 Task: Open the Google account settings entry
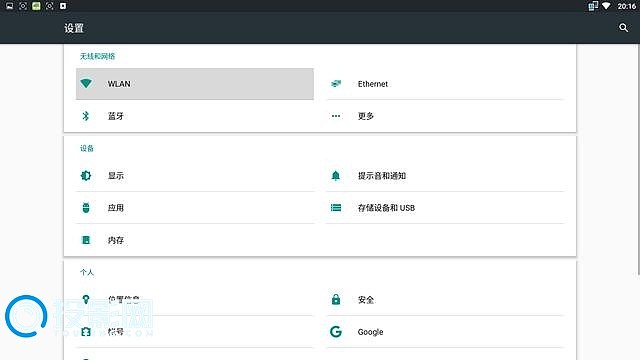click(x=445, y=332)
